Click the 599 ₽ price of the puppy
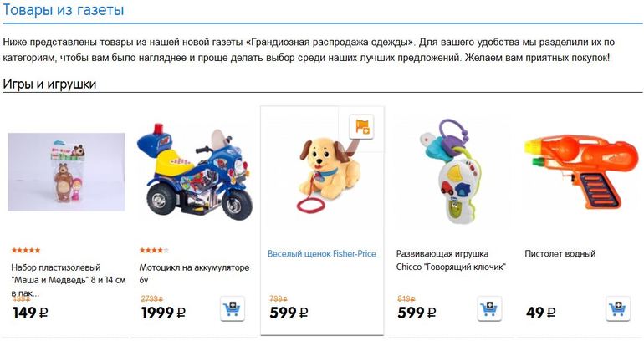This screenshot has height=341, width=644. click(x=289, y=313)
